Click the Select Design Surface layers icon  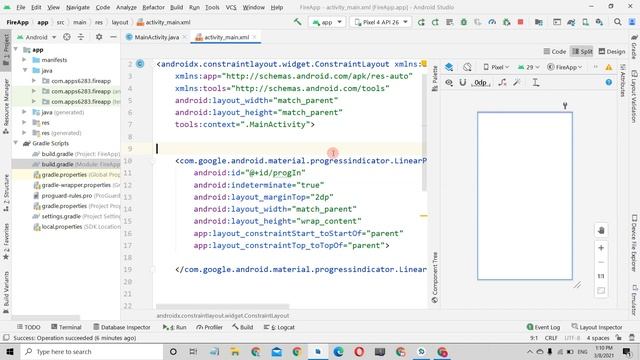pos(449,67)
